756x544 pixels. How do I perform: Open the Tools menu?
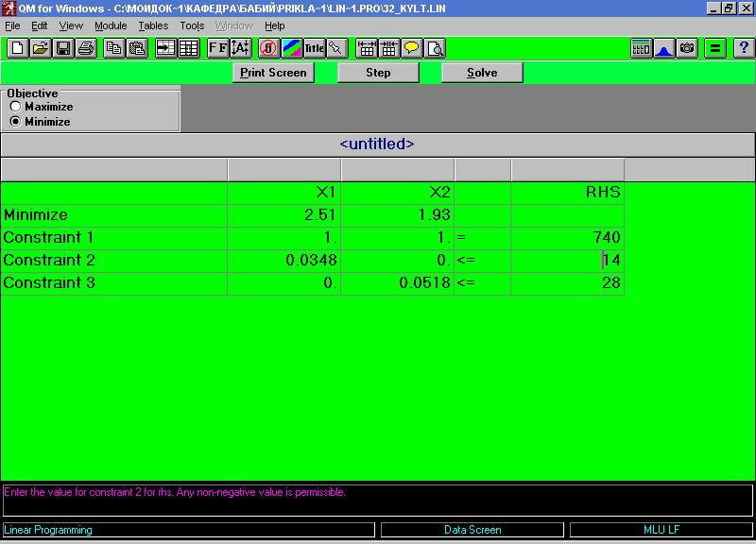192,26
